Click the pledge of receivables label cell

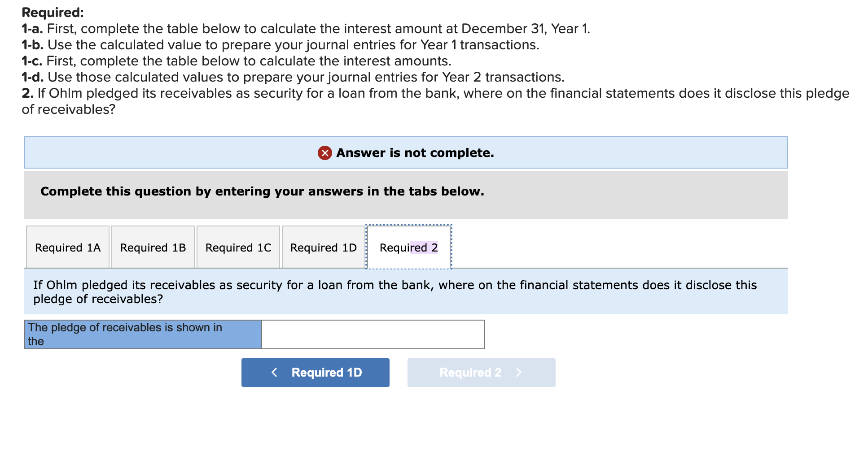[x=142, y=334]
